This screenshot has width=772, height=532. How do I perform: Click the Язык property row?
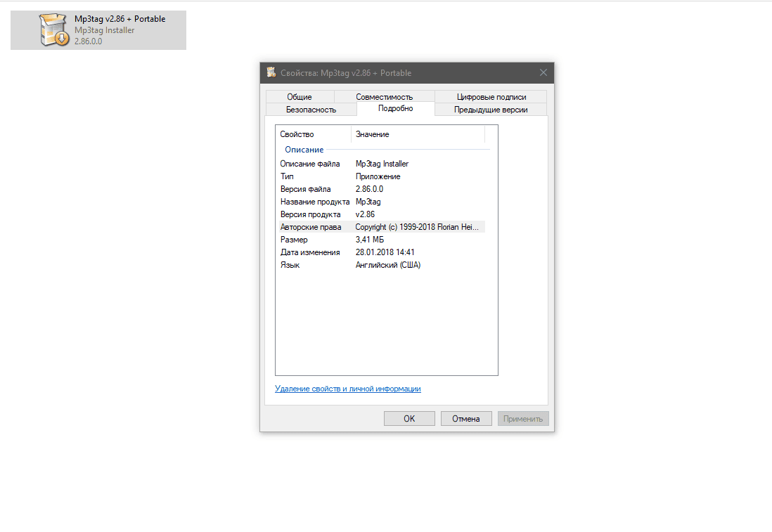point(290,265)
